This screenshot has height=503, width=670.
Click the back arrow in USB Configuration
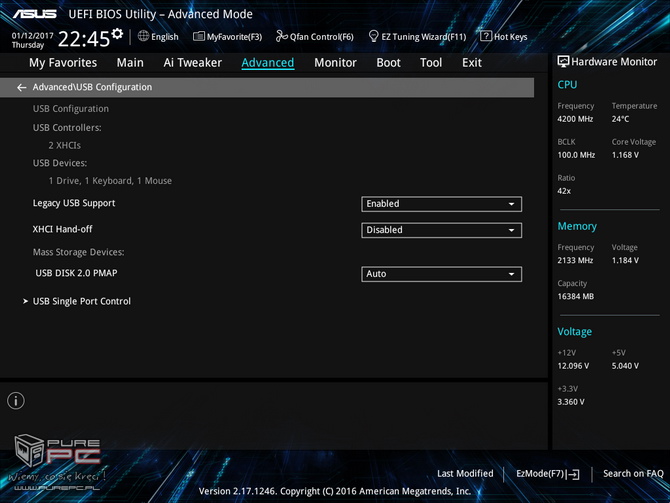21,88
